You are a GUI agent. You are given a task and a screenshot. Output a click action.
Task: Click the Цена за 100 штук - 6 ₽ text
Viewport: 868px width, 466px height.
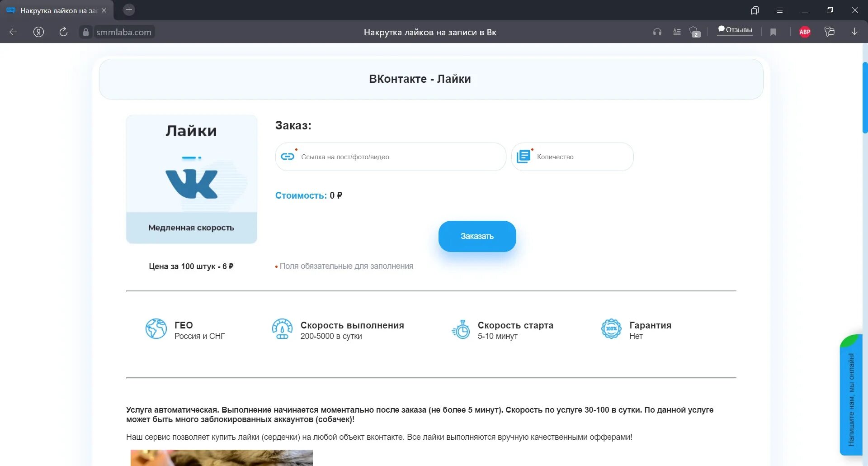(x=191, y=266)
